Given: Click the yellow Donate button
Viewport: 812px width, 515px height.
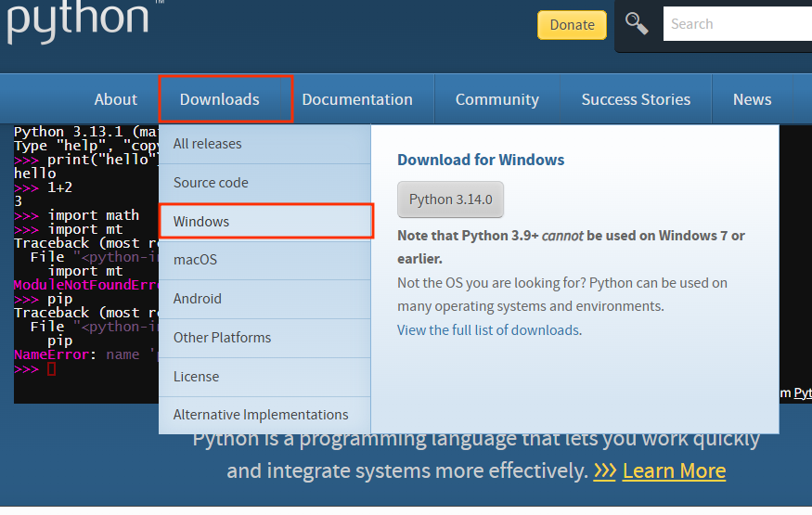Looking at the screenshot, I should pos(572,25).
